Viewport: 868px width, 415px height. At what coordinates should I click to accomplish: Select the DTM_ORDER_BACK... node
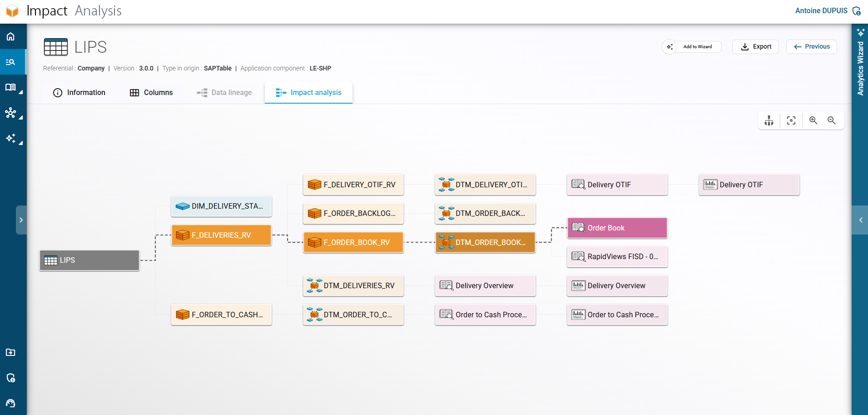click(485, 214)
